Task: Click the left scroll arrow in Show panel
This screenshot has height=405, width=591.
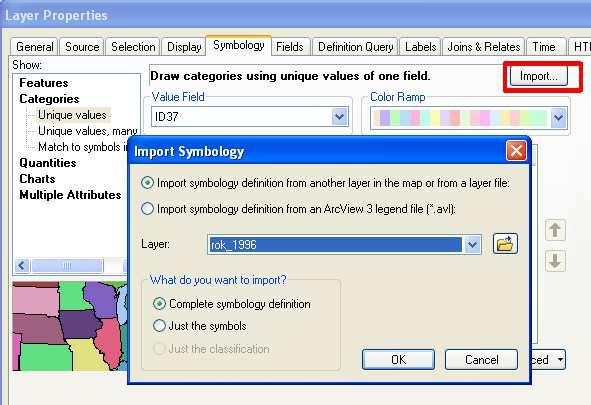Action: pyautogui.click(x=22, y=266)
